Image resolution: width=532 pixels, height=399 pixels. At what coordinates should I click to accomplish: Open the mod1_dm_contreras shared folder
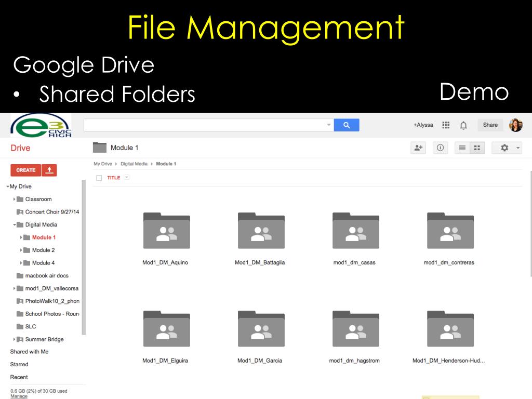(450, 231)
